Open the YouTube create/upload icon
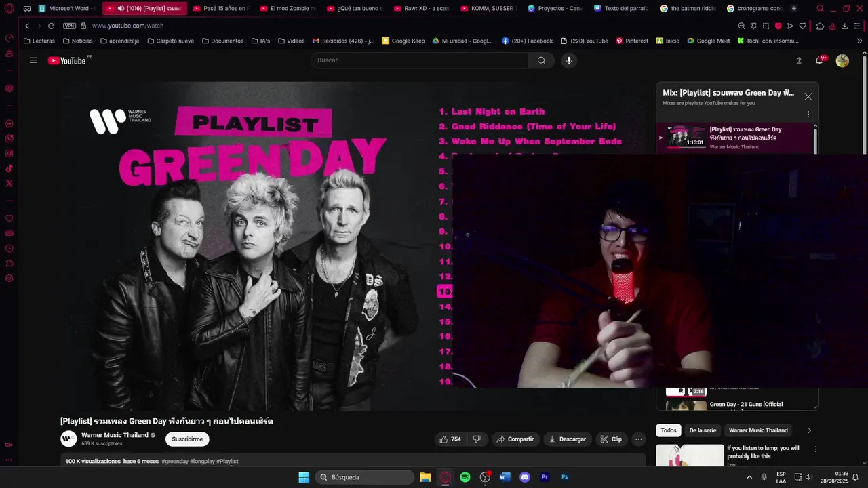 [799, 60]
